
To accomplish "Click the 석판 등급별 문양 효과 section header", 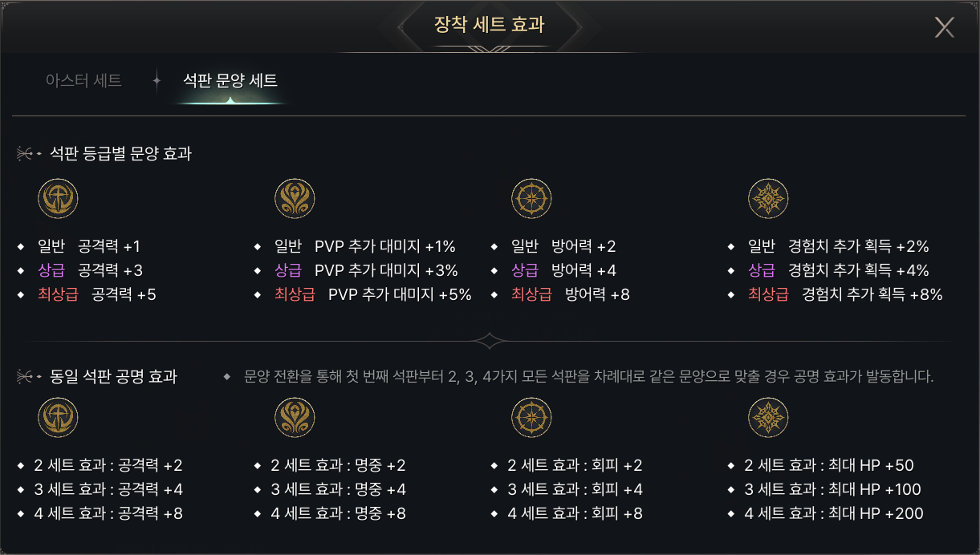I will click(x=120, y=153).
